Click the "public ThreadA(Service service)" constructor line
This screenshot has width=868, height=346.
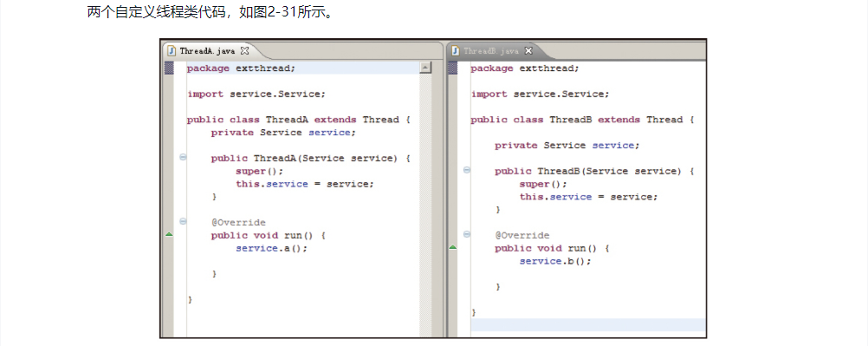tap(310, 158)
